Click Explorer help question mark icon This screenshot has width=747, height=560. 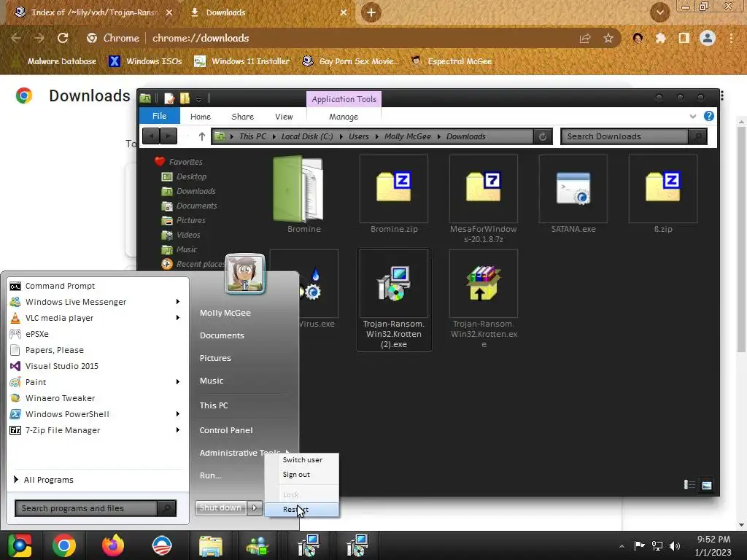tap(709, 116)
